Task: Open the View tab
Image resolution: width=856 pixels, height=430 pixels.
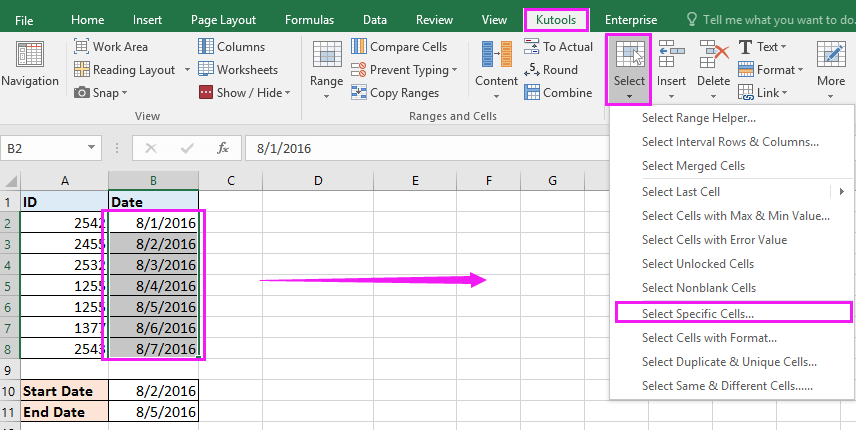Action: point(495,20)
